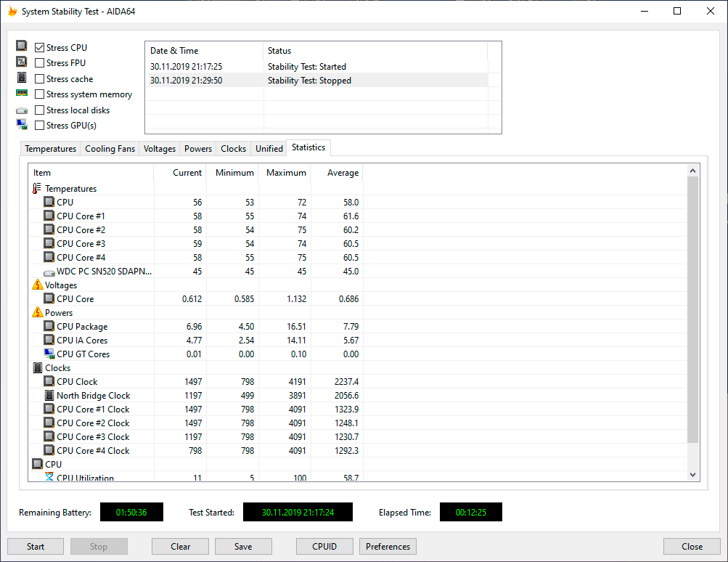Click the Item column header
The height and width of the screenshot is (562, 728).
[x=91, y=173]
